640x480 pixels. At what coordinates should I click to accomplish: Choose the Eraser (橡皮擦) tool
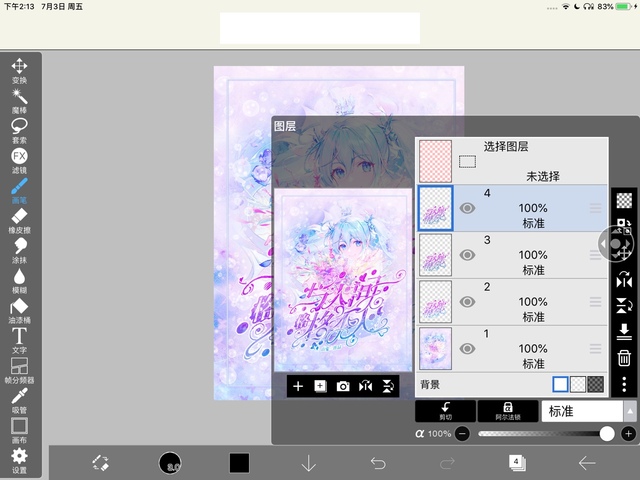coord(19,221)
